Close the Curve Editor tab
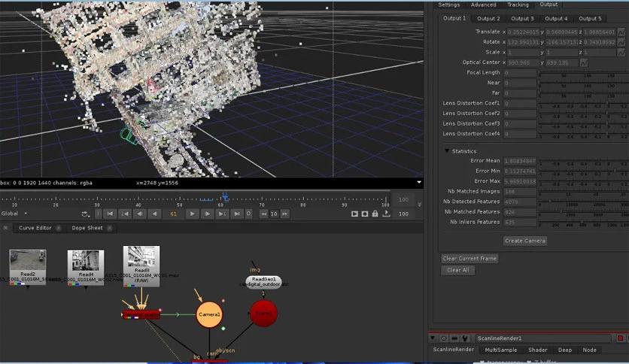The width and height of the screenshot is (629, 364). point(59,228)
